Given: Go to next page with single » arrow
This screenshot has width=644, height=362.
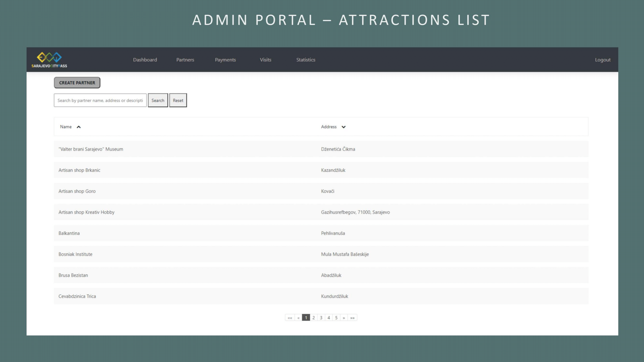Looking at the screenshot, I should point(344,318).
